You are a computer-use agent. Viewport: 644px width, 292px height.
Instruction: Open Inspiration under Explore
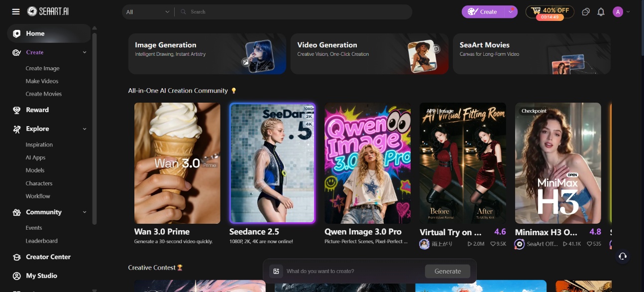click(39, 145)
